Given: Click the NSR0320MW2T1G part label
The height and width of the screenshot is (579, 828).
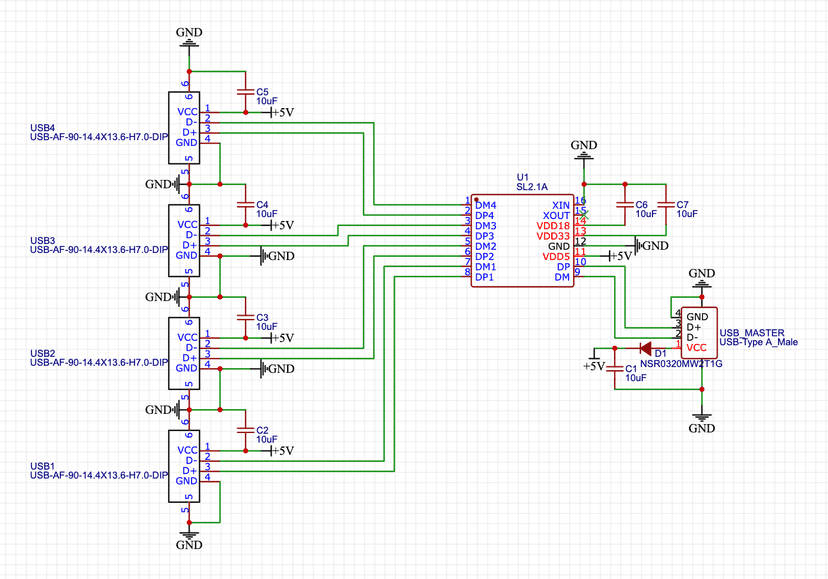Looking at the screenshot, I should point(681,364).
